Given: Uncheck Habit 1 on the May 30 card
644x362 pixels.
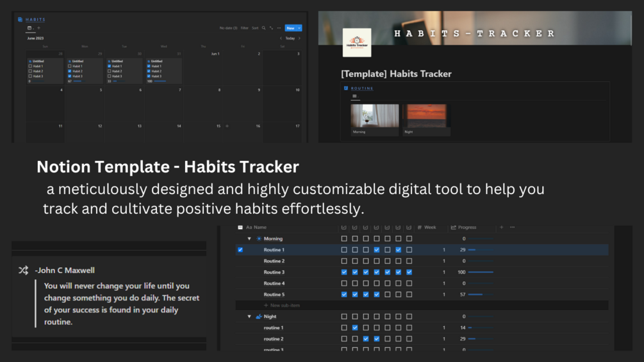Looking at the screenshot, I should [x=109, y=66].
